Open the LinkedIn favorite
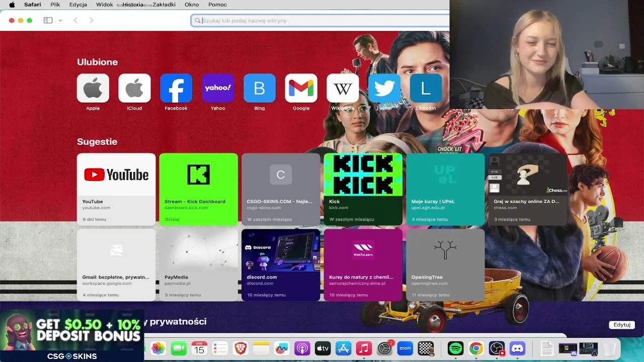 [x=426, y=88]
